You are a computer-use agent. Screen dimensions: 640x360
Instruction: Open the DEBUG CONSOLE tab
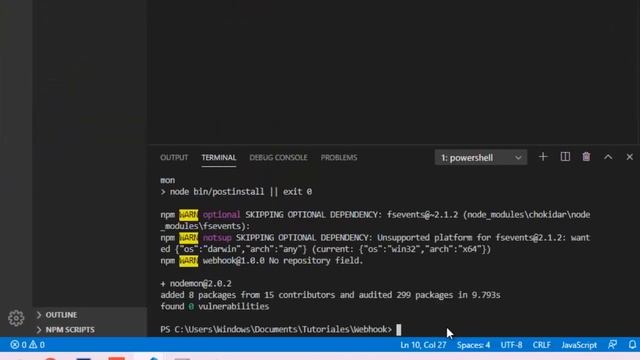(x=278, y=158)
